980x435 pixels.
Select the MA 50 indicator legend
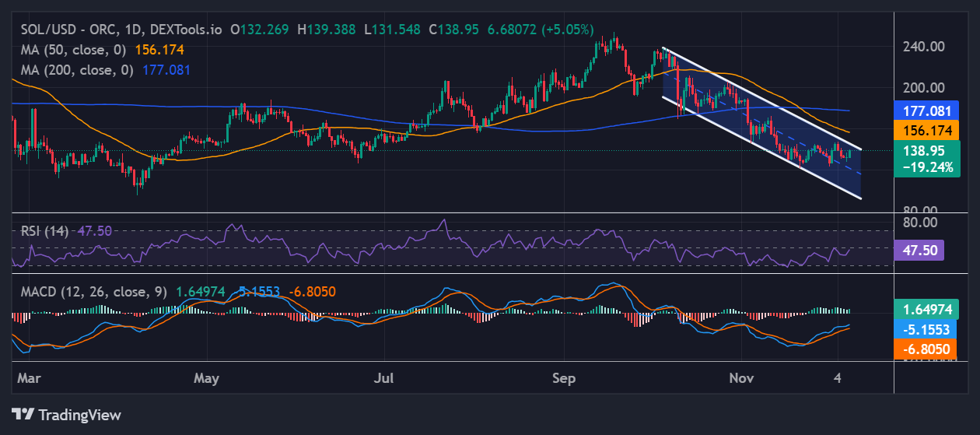pyautogui.click(x=74, y=49)
